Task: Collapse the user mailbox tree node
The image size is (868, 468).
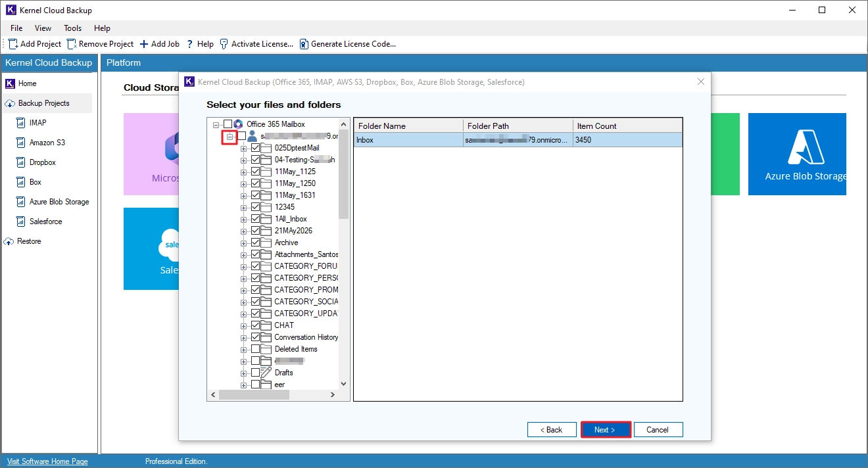Action: 229,137
